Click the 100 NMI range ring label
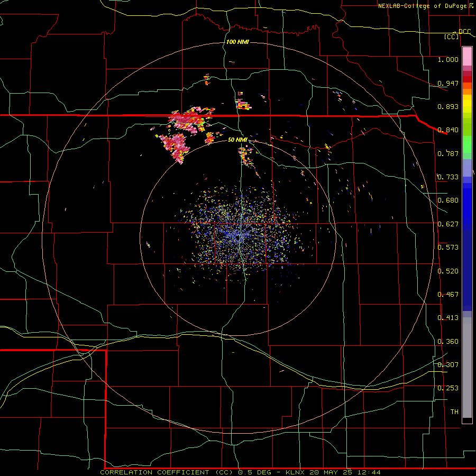 [x=237, y=42]
